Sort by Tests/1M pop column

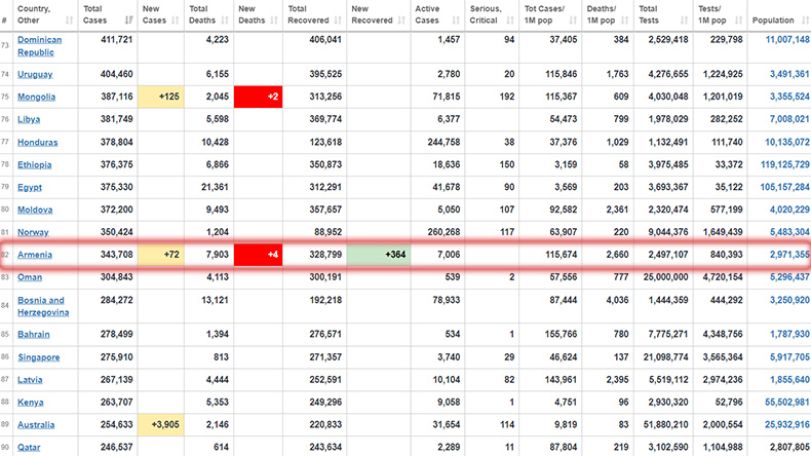tap(720, 15)
